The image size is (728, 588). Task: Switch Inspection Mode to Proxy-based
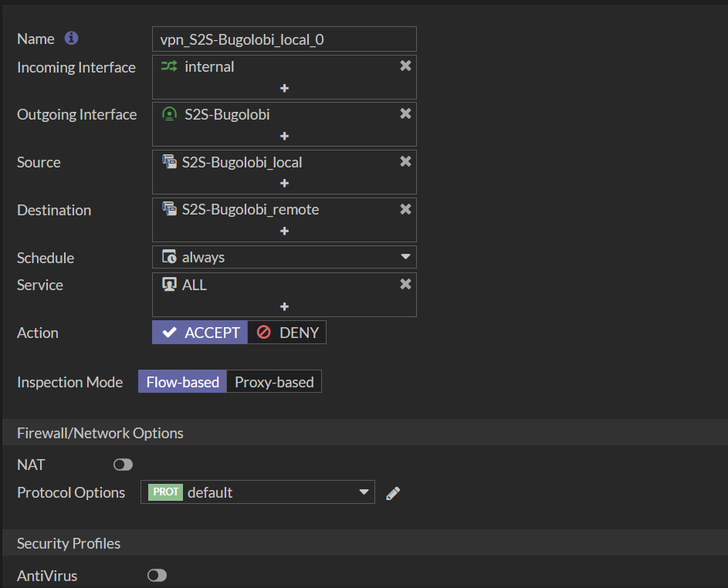click(x=274, y=382)
